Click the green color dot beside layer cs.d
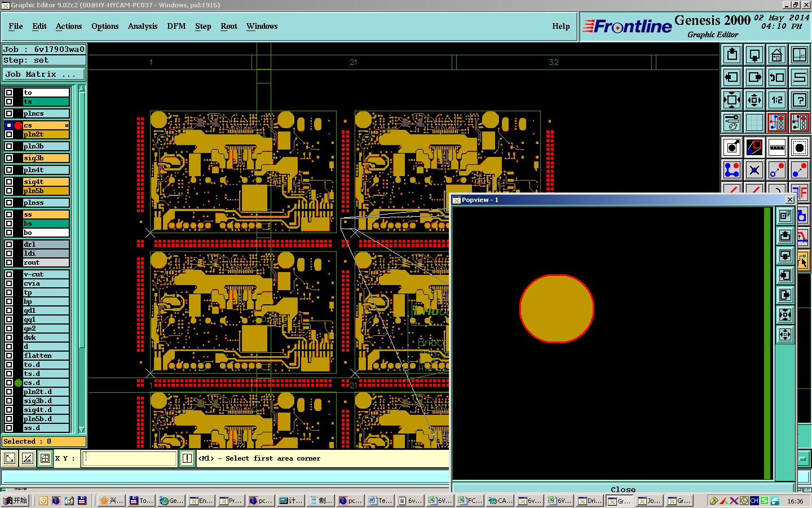This screenshot has height=508, width=812. (x=18, y=383)
